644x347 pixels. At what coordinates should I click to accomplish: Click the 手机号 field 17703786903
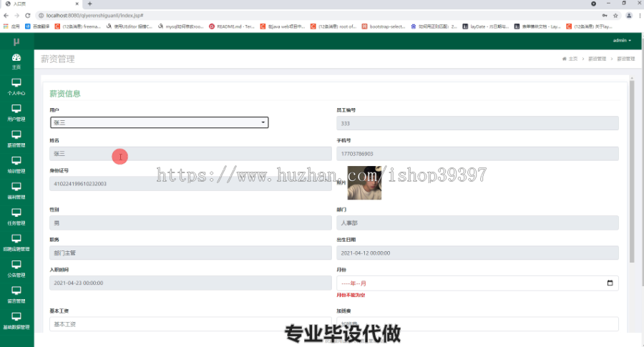(477, 154)
